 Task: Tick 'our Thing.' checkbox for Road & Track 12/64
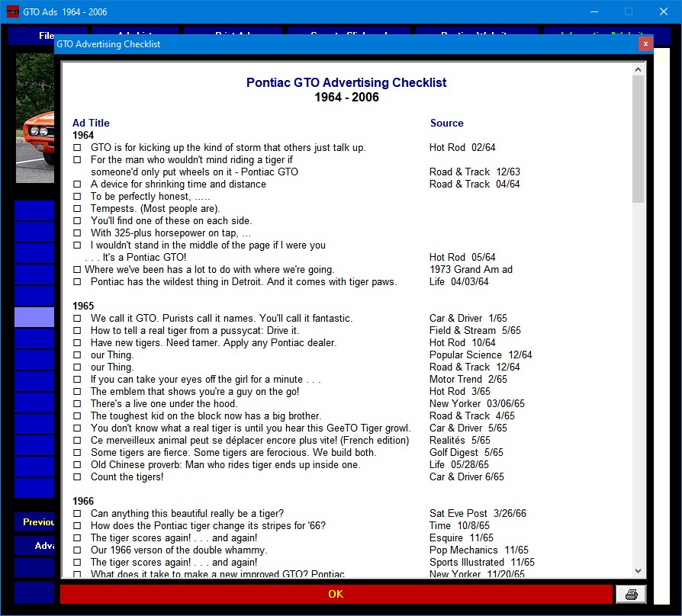(x=77, y=367)
